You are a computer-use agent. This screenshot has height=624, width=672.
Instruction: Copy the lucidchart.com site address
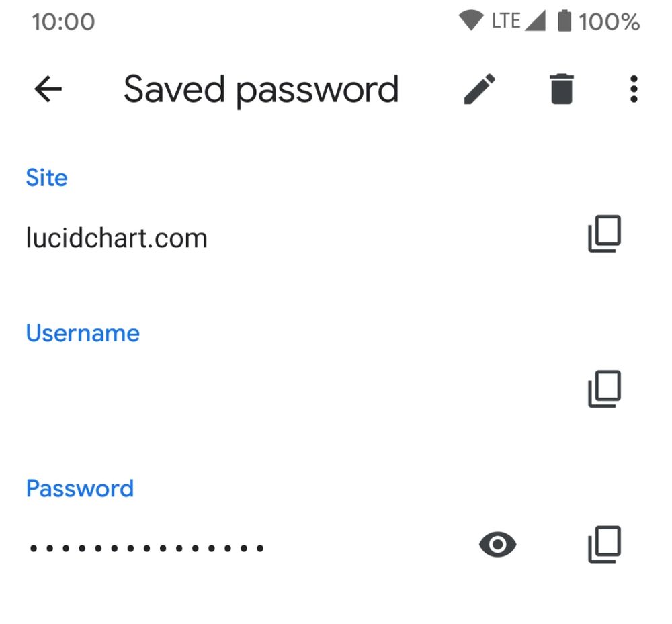point(604,234)
